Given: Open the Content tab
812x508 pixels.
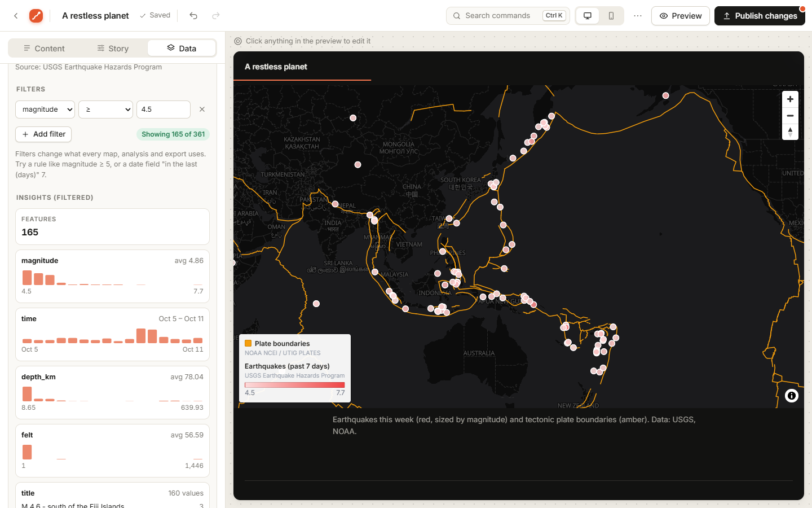Looking at the screenshot, I should coord(44,49).
